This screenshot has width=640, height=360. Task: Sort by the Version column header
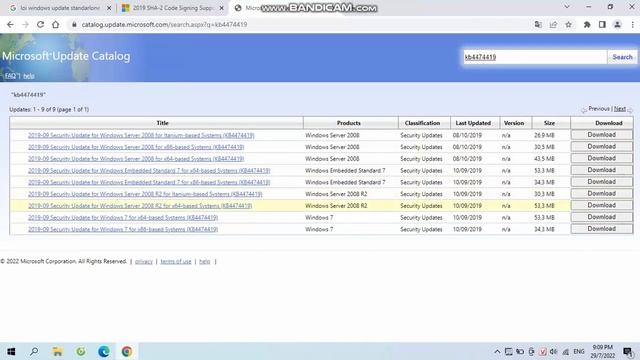[x=514, y=123]
